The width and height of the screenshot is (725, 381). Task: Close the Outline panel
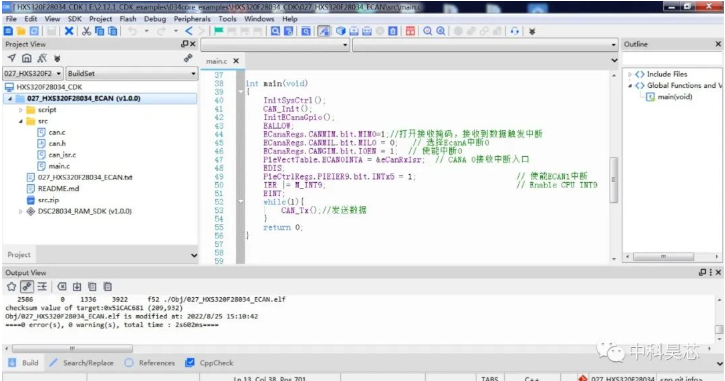click(718, 44)
